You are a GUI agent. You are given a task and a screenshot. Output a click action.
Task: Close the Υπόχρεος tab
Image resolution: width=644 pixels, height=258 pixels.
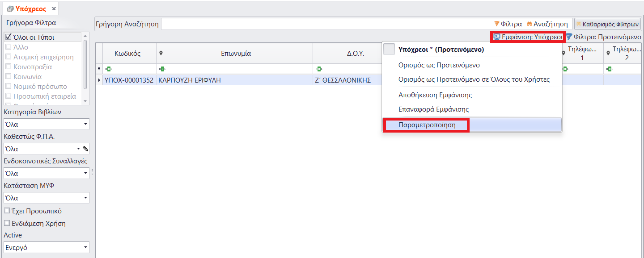pos(54,8)
